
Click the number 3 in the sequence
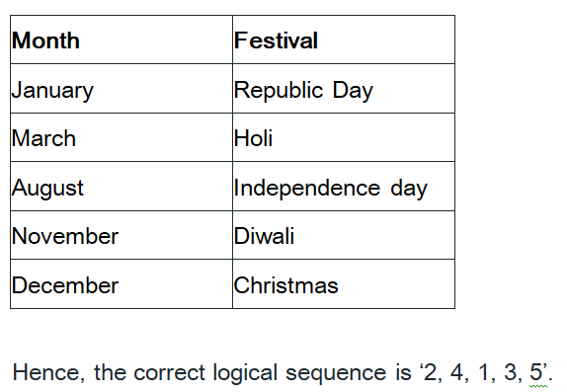[x=511, y=372]
